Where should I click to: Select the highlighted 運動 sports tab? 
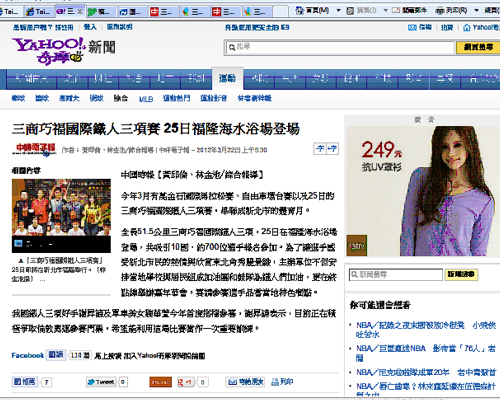(x=227, y=79)
